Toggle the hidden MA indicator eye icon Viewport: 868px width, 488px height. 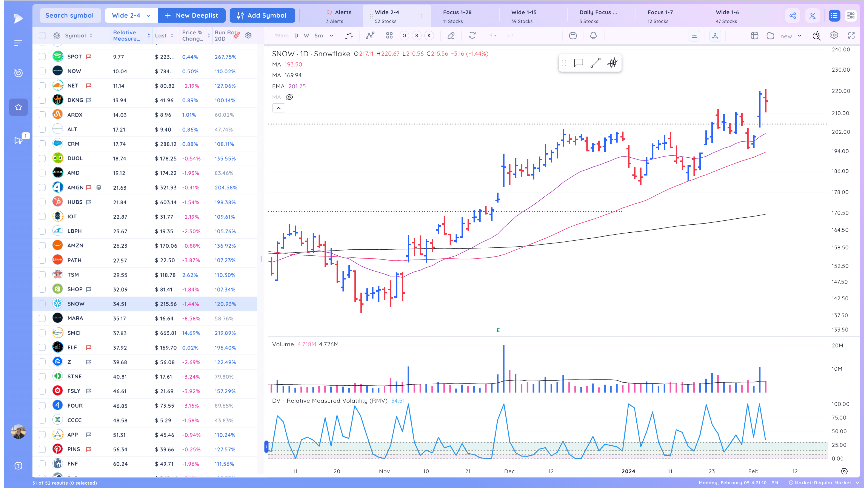click(x=289, y=97)
